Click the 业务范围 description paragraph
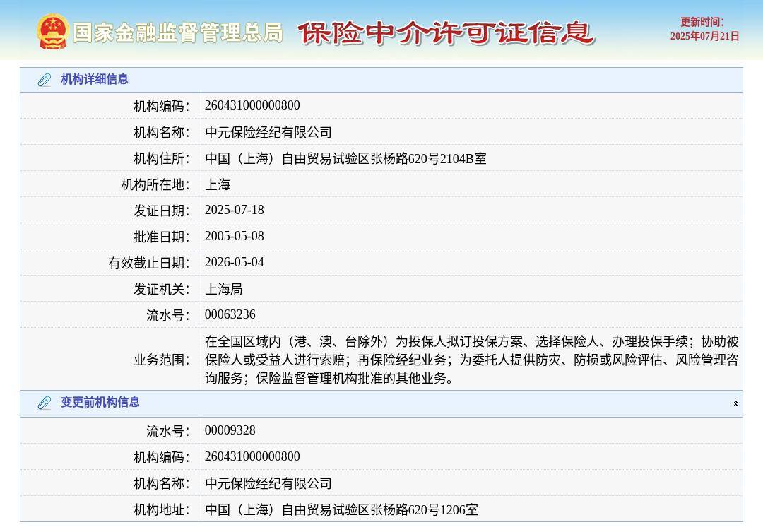The image size is (763, 532). tap(471, 359)
